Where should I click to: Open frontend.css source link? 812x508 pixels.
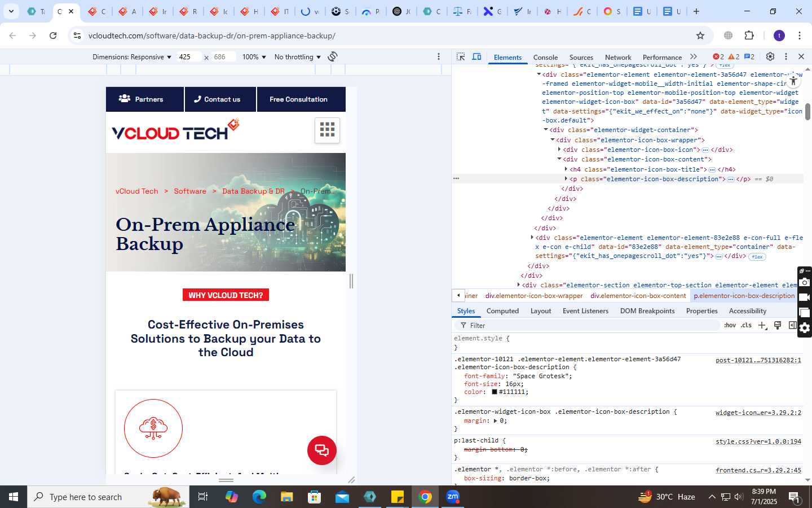tap(758, 470)
